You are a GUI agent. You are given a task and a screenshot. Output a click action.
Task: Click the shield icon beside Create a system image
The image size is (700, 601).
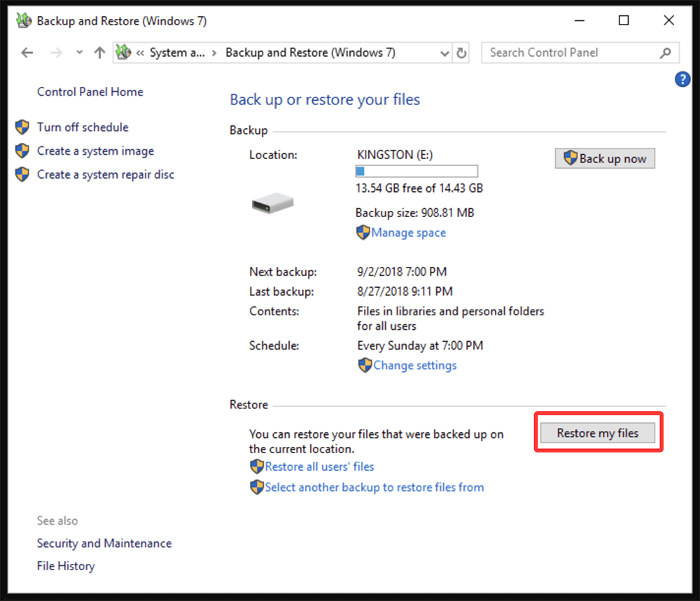click(x=22, y=151)
